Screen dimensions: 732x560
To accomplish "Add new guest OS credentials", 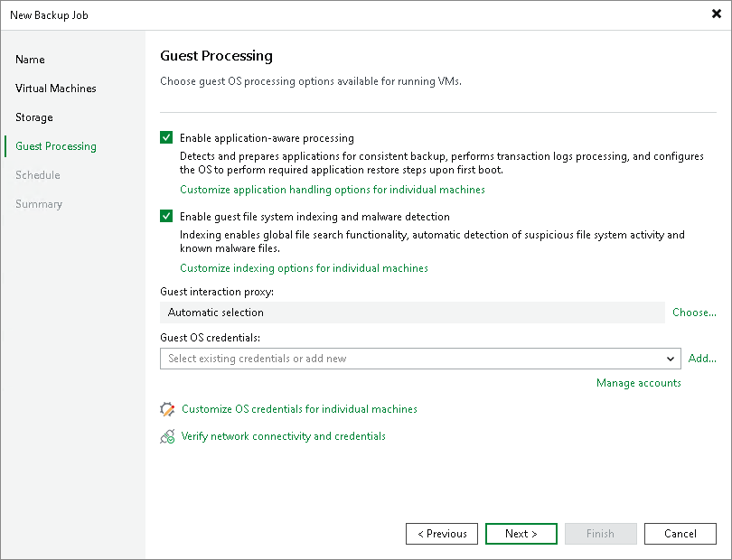I will click(702, 359).
